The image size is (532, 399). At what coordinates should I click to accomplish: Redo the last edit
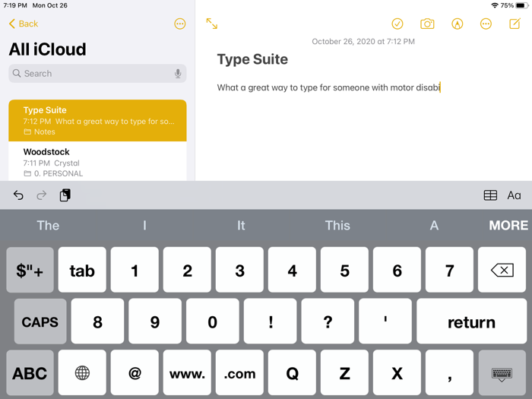point(41,195)
